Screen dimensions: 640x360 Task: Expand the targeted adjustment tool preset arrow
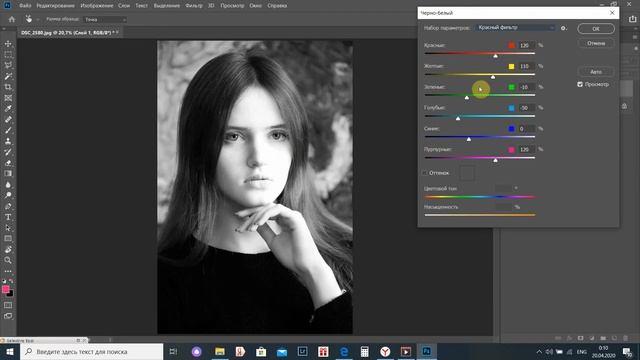coord(38,19)
